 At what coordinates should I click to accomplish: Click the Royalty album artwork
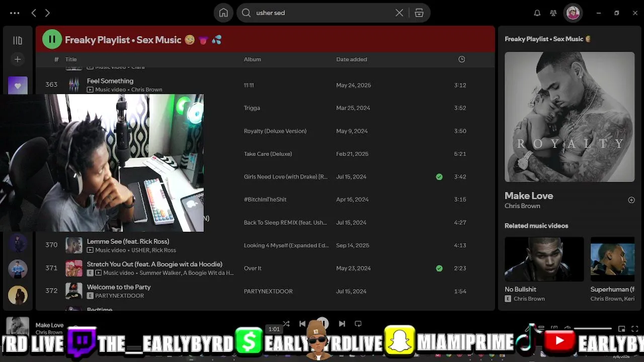pyautogui.click(x=570, y=117)
